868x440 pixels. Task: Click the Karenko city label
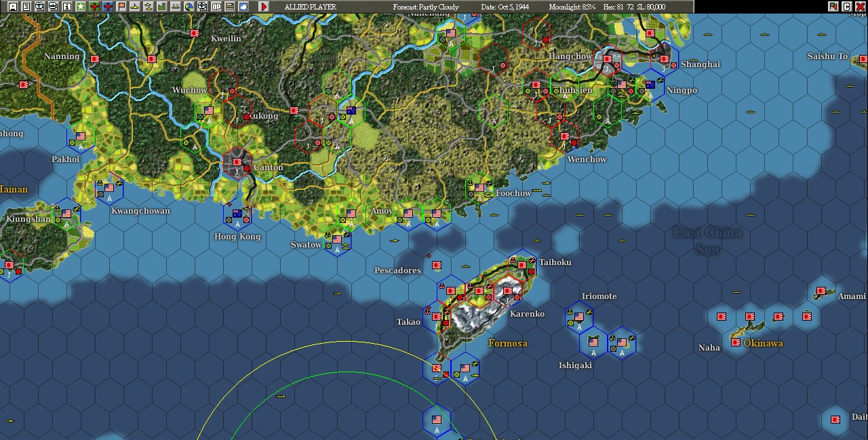coord(527,314)
